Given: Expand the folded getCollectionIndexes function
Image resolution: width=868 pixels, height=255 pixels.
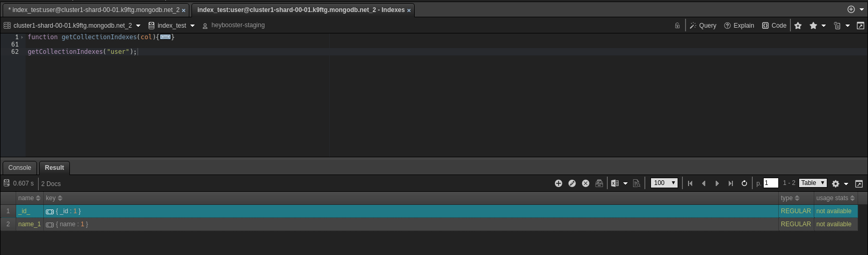Looking at the screenshot, I should (x=22, y=37).
